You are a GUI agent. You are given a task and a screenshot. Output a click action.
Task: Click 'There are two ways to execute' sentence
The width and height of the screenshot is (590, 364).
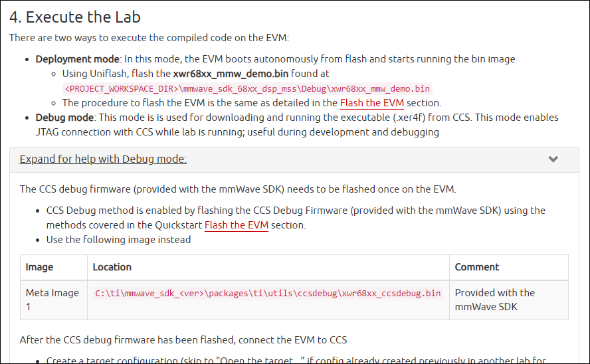(x=149, y=38)
